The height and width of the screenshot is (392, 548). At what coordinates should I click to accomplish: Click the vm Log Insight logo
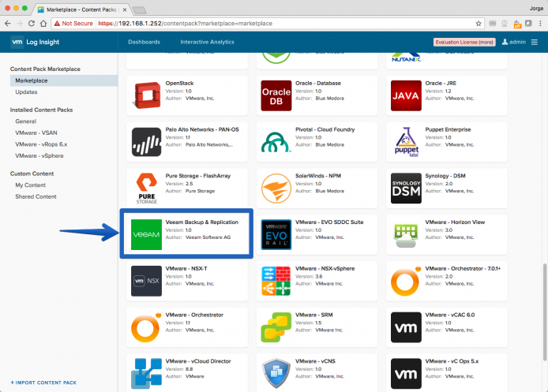coord(35,42)
